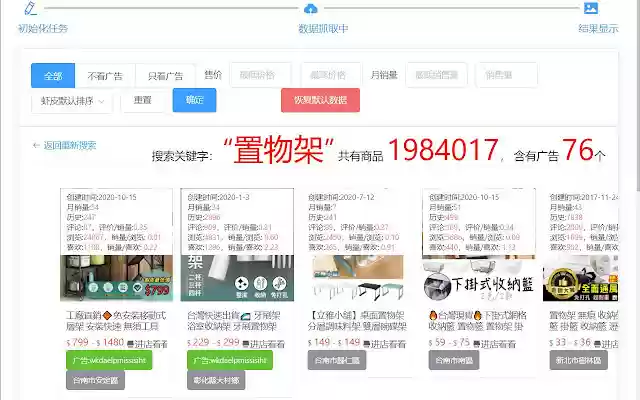Switch to the 不看广告 tab
This screenshot has width=640, height=400.
105,76
